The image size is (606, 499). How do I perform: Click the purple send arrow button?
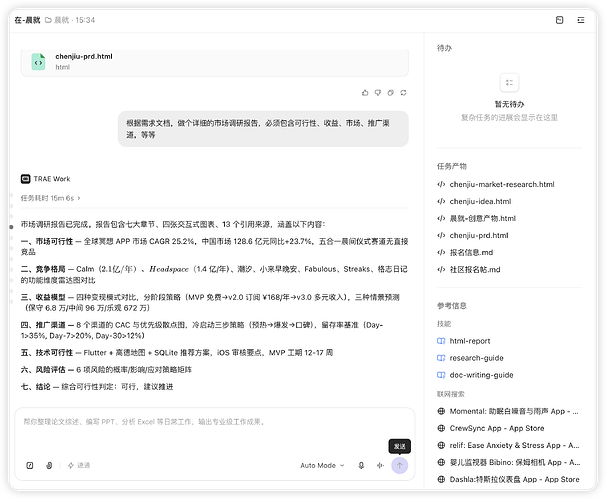[400, 465]
